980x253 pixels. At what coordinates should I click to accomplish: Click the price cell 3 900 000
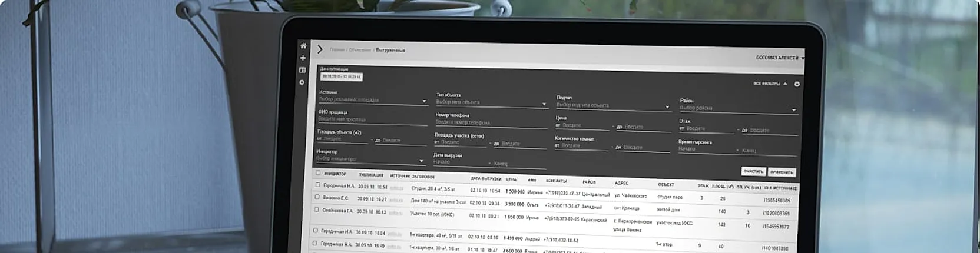514,204
